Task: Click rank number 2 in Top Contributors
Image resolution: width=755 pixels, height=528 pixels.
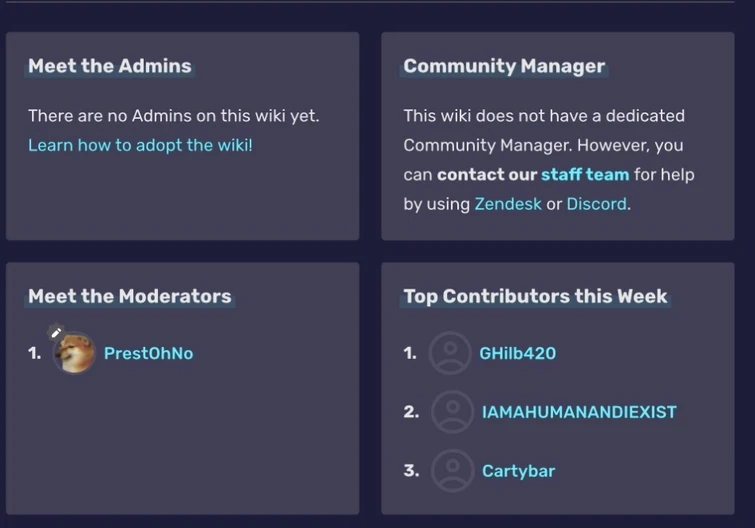Action: coord(411,412)
